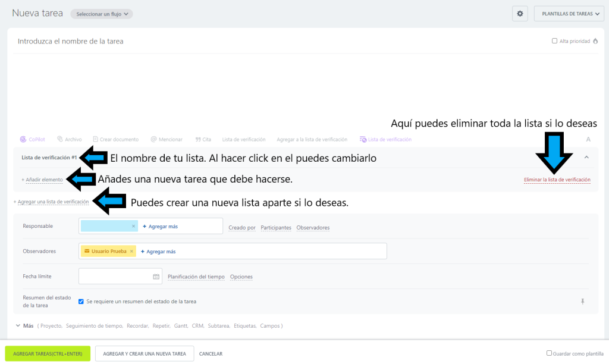The image size is (609, 364).
Task: Enable the Alta prioridad checkbox
Action: coord(555,41)
